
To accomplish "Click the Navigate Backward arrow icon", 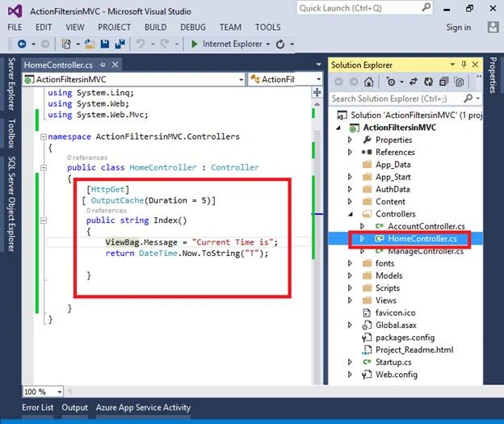I will pyautogui.click(x=22, y=44).
